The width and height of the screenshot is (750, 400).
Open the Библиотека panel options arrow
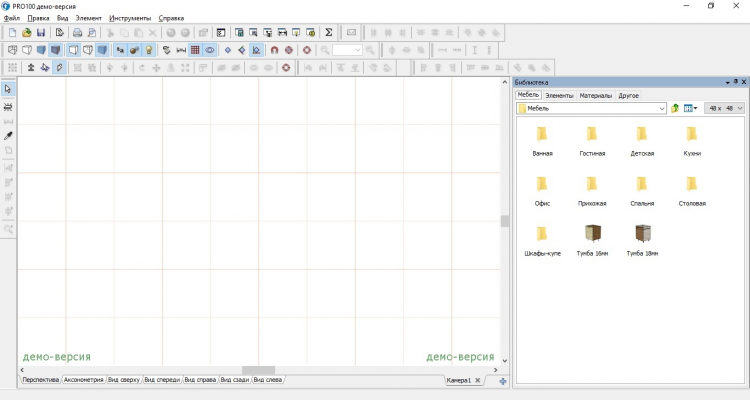[x=728, y=82]
